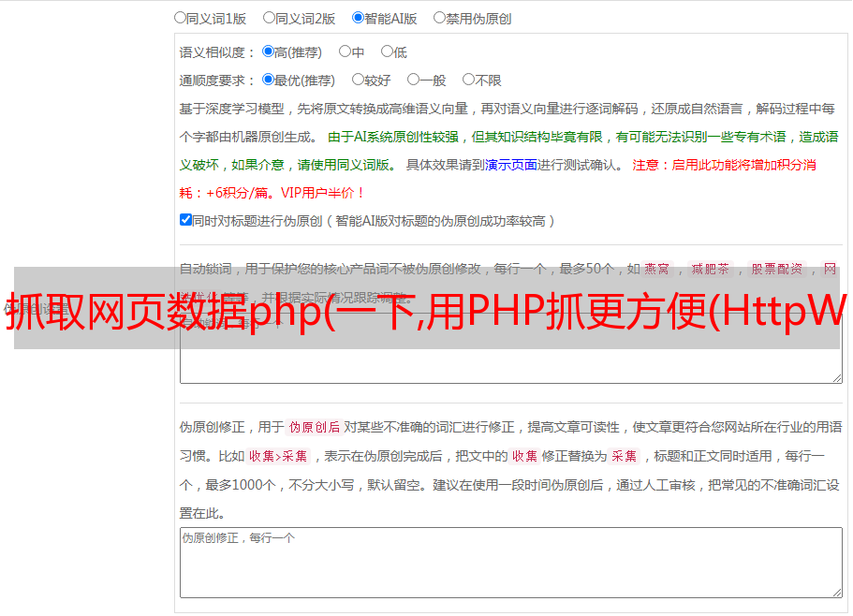The width and height of the screenshot is (853, 616).
Task: Choose the 智能AI版 radio option
Action: click(358, 18)
